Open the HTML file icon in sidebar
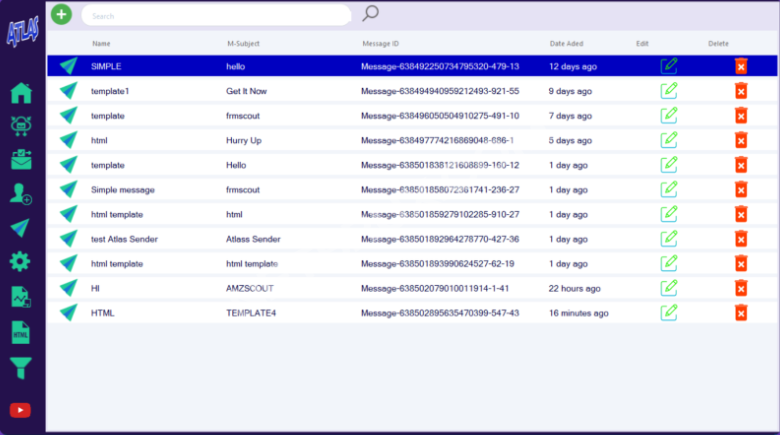Image resolution: width=780 pixels, height=435 pixels. (21, 332)
